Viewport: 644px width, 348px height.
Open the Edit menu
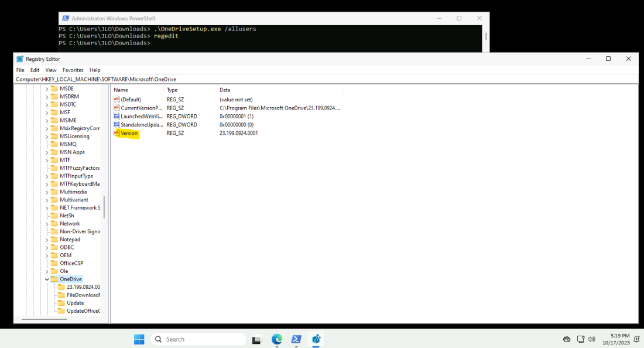35,70
